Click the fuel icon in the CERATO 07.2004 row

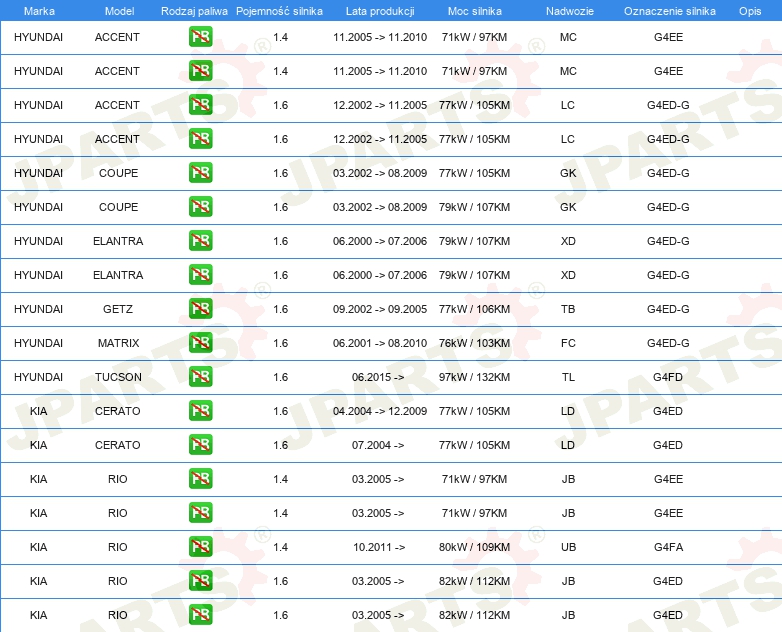200,444
